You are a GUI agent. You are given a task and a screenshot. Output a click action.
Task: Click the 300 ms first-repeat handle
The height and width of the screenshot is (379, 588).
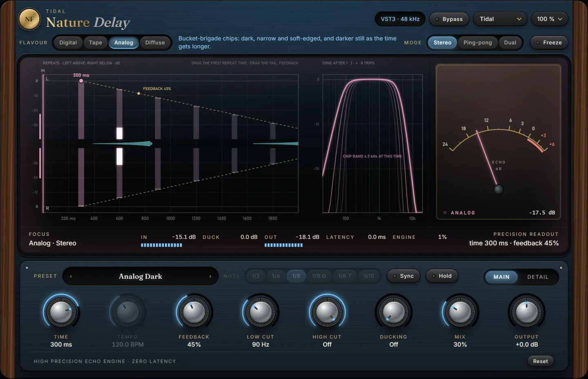click(81, 81)
